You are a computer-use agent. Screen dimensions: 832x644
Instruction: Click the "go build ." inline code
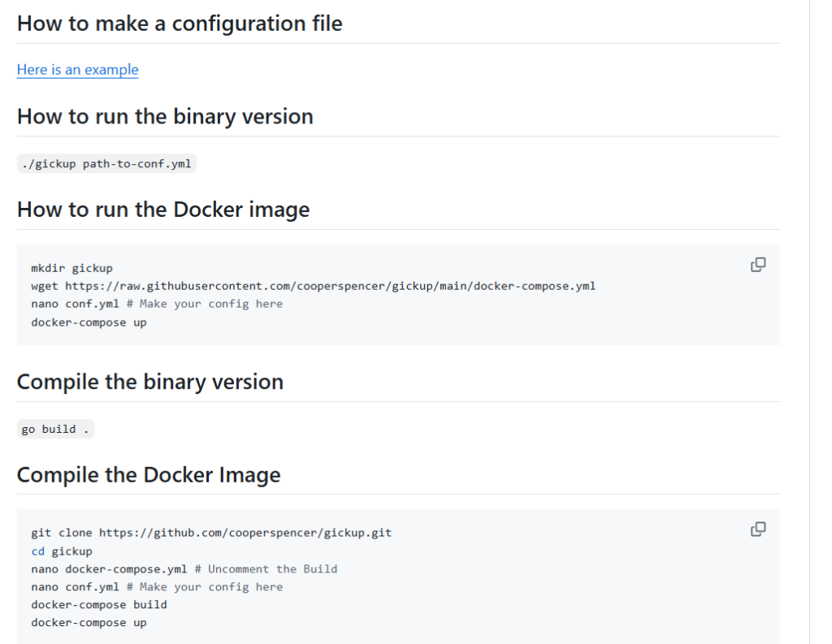click(56, 429)
